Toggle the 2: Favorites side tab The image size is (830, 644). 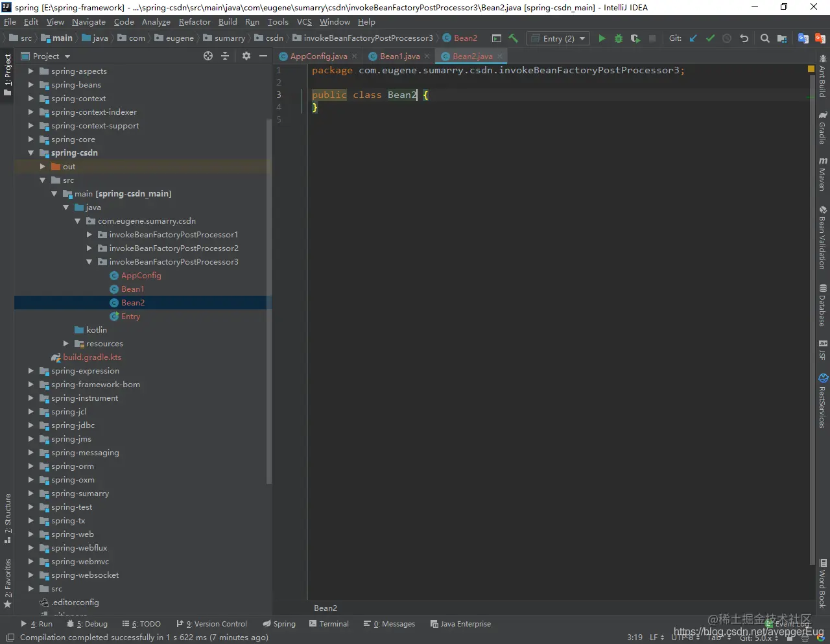tap(7, 583)
